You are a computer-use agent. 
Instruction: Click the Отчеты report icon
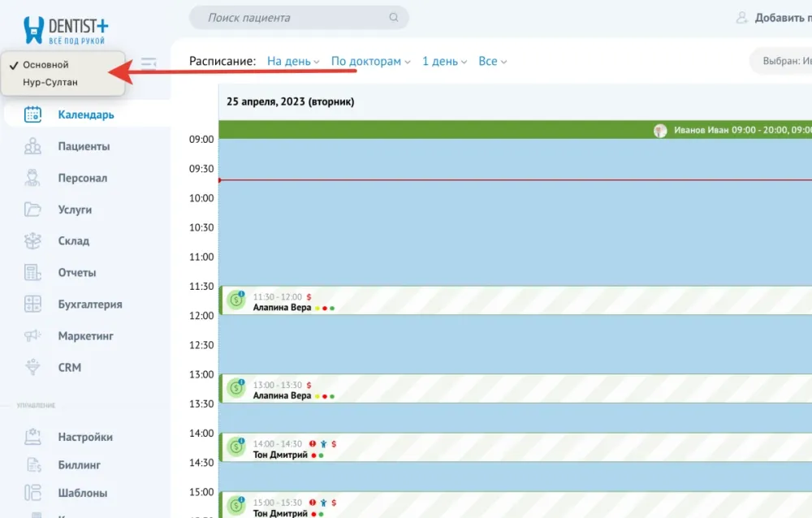click(x=32, y=273)
